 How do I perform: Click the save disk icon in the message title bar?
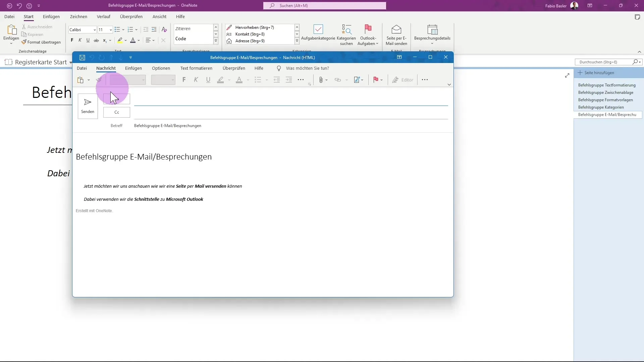coord(82,58)
